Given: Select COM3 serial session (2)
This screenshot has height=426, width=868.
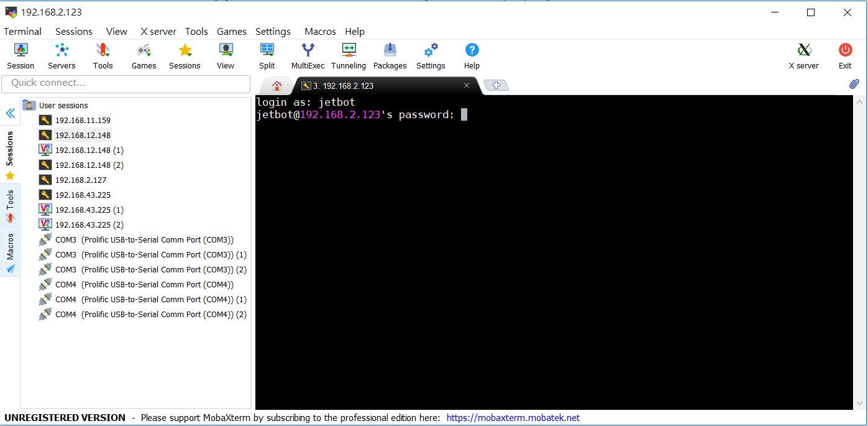Looking at the screenshot, I should 143,269.
